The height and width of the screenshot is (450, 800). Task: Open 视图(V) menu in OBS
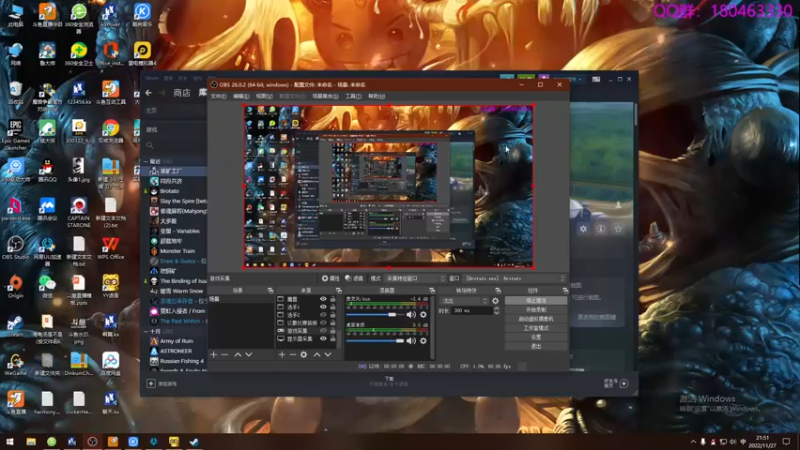tap(264, 96)
